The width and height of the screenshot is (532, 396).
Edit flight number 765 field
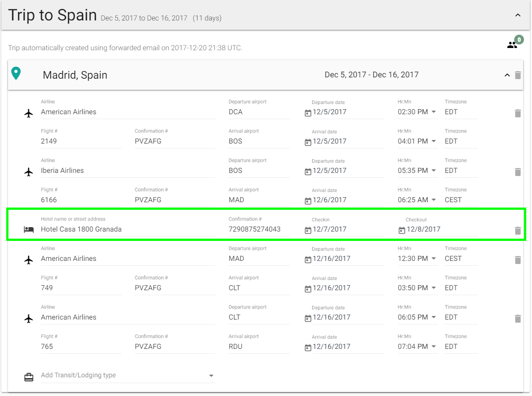81,347
